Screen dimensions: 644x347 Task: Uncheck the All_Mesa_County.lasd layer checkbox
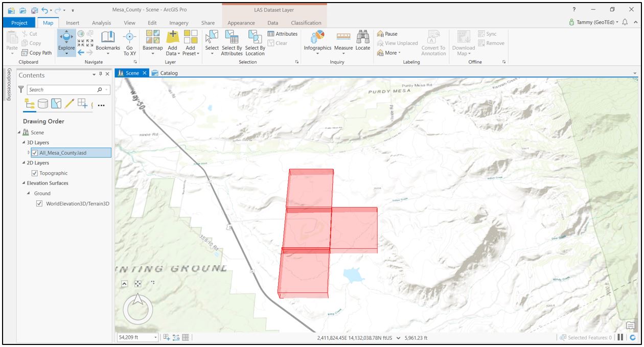pos(34,153)
